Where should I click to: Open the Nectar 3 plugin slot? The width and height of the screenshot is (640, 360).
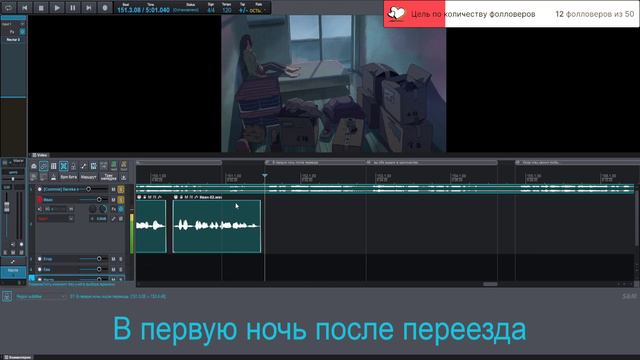coord(13,40)
